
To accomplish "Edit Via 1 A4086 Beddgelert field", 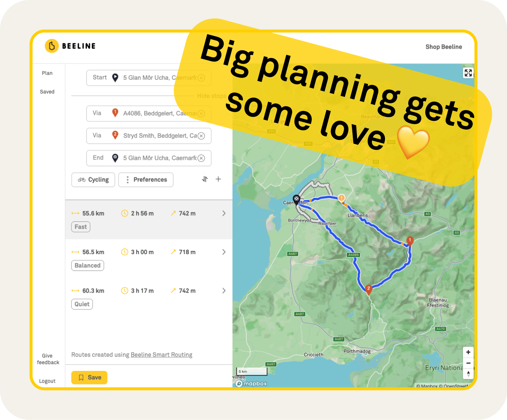I will 149,113.
